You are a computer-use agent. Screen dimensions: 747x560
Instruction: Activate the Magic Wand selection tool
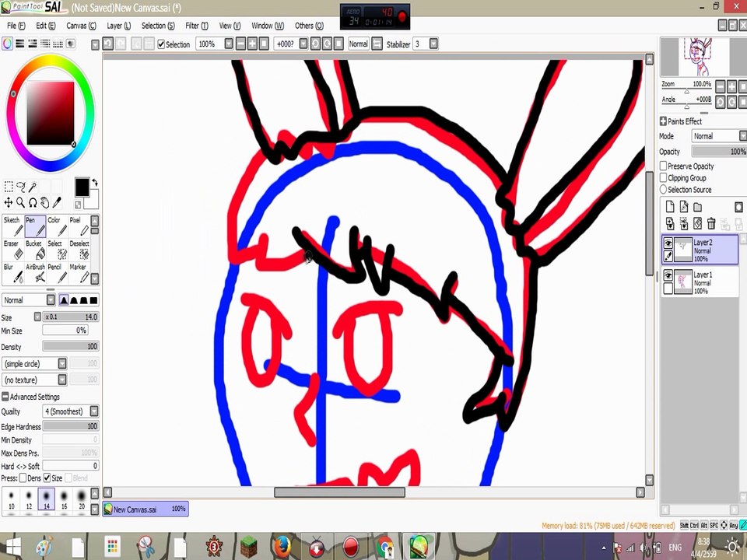33,187
